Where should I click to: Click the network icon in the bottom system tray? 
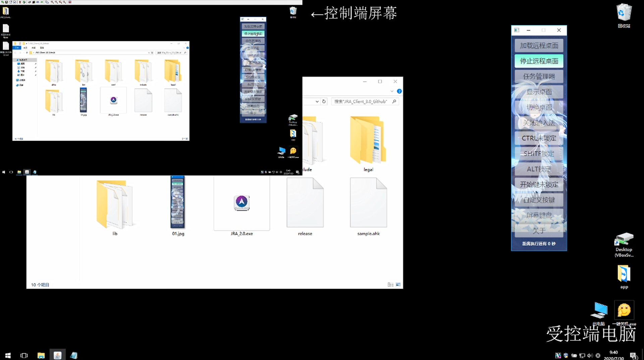point(582,356)
